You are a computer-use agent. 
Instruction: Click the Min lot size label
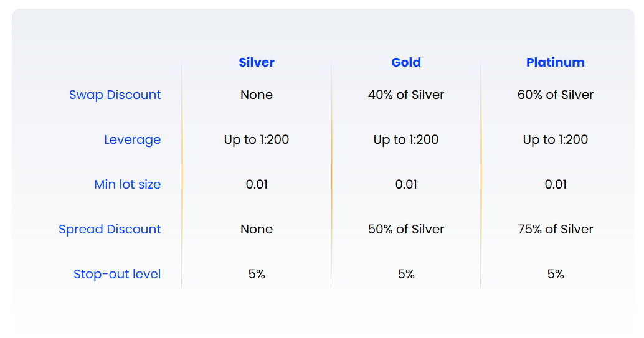click(x=128, y=184)
